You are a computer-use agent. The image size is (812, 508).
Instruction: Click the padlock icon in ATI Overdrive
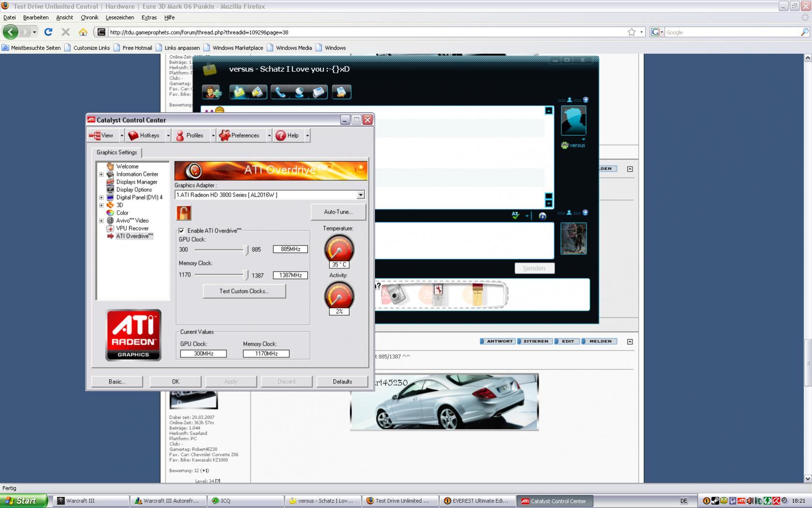pos(184,213)
